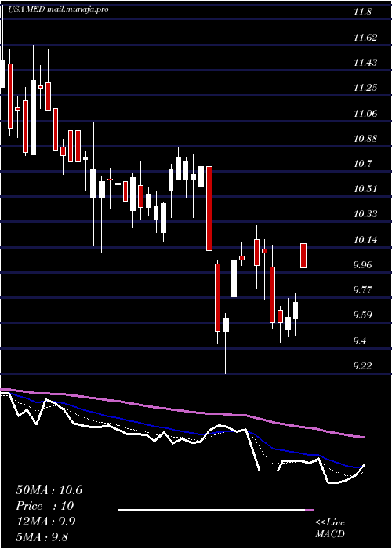Screen dimensions: 392x549
Task: Select the 11.06 price axis label
Action: 365,113
